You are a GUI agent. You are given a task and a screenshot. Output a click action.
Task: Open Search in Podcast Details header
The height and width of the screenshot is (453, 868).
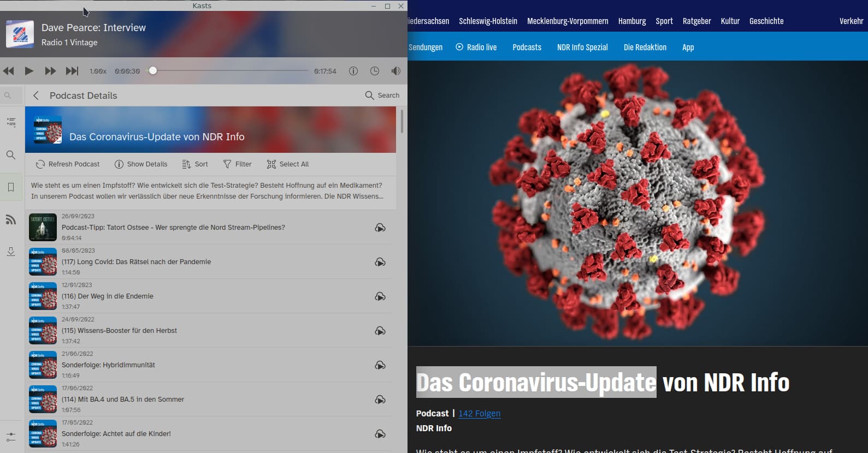tap(382, 96)
